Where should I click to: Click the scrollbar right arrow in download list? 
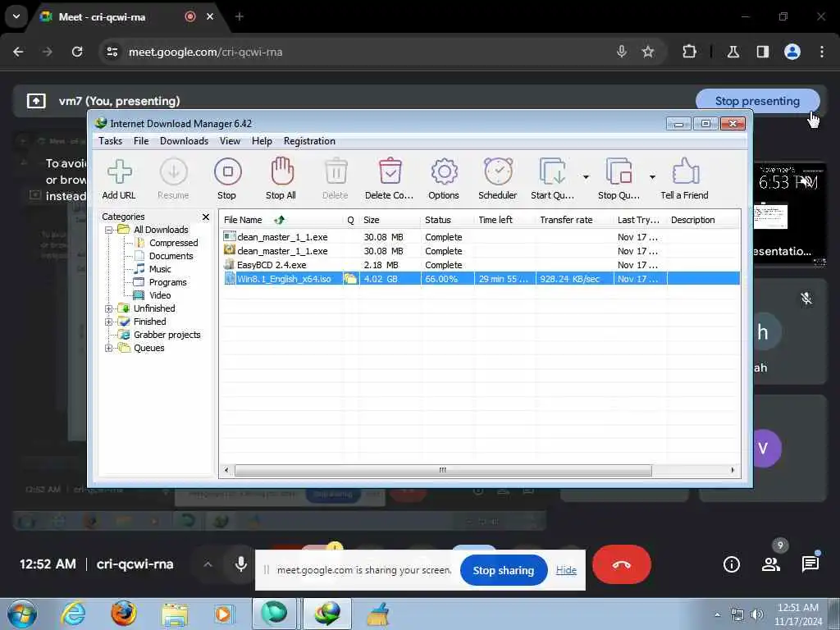(733, 470)
